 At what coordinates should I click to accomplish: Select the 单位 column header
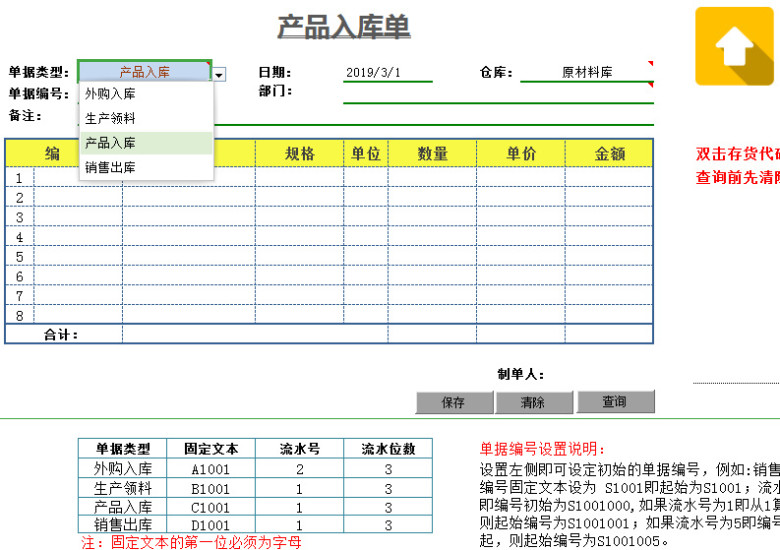point(366,153)
